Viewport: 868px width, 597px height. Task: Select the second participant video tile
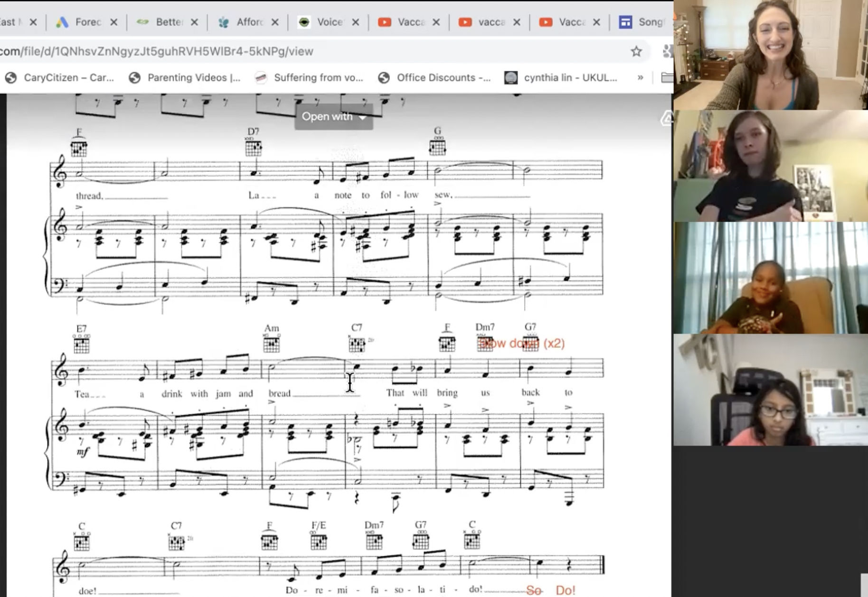pyautogui.click(x=771, y=166)
